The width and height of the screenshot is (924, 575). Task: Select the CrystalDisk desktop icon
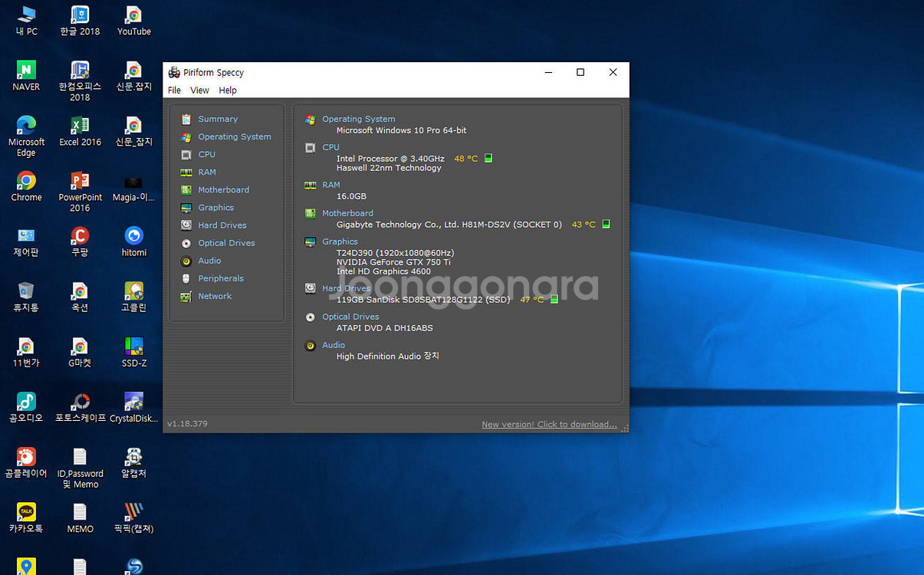tap(133, 407)
